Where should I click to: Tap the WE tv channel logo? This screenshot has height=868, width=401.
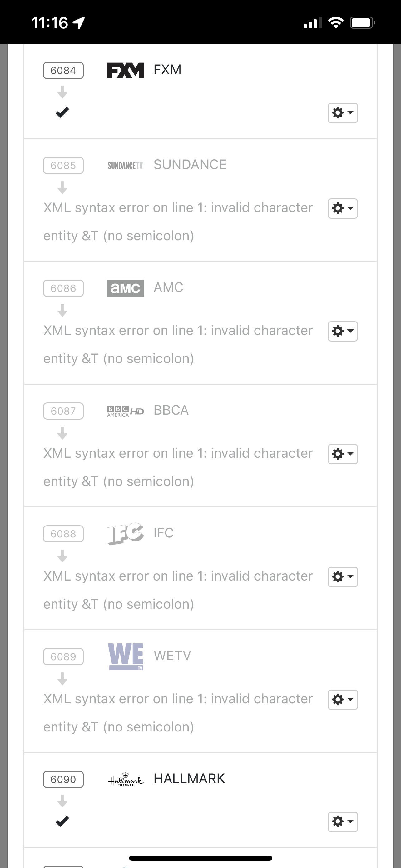coord(126,656)
